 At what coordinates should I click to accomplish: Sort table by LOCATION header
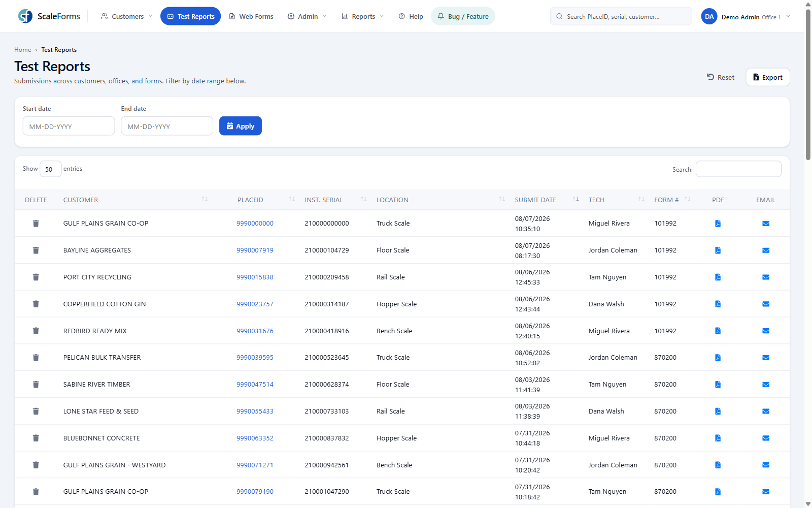tap(441, 200)
